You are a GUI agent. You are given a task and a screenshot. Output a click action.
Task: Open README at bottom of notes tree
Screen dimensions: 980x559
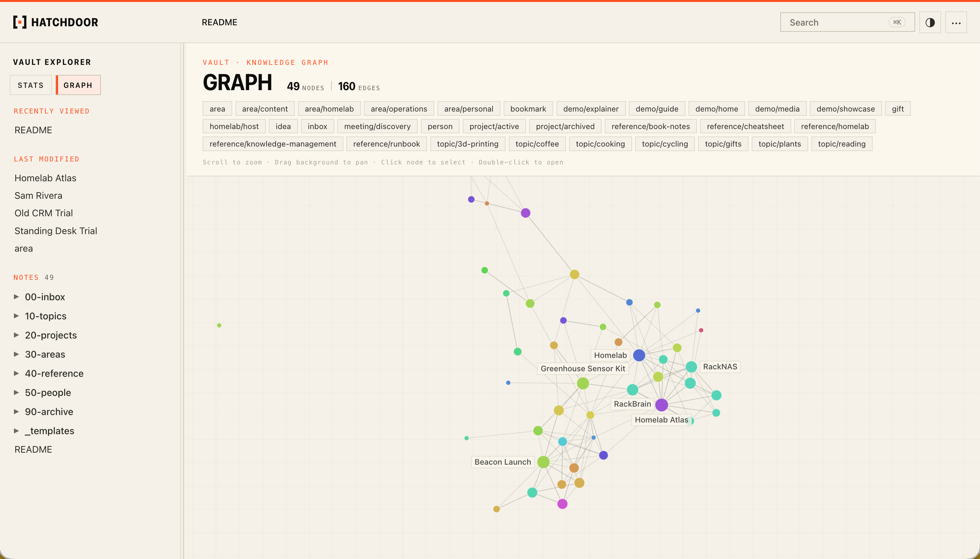pos(33,450)
